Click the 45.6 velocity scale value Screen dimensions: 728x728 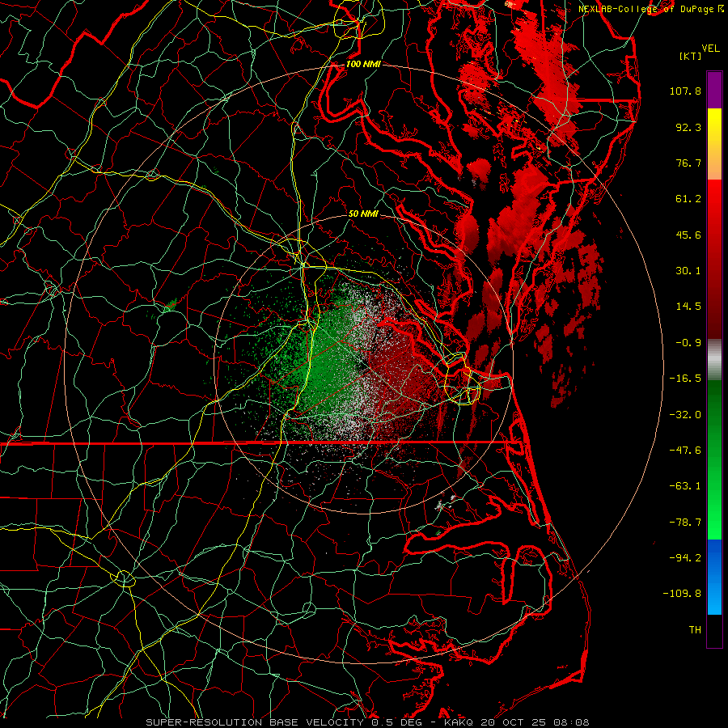pyautogui.click(x=688, y=235)
